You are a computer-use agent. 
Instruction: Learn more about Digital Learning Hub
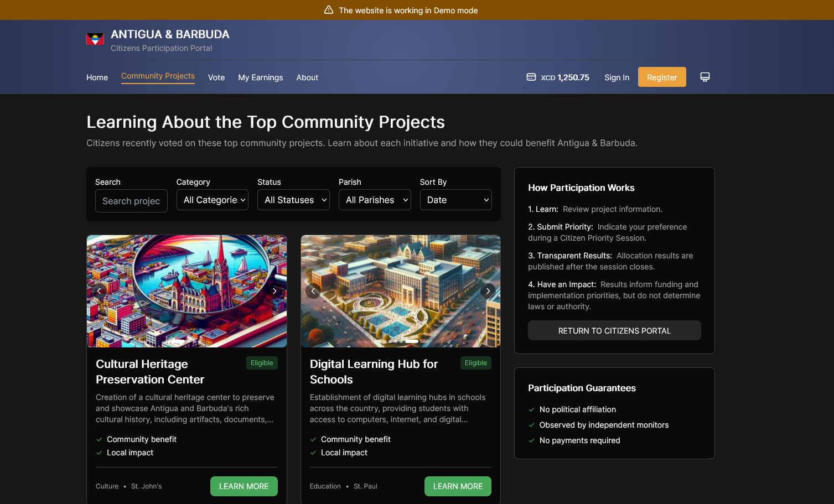pyautogui.click(x=458, y=486)
